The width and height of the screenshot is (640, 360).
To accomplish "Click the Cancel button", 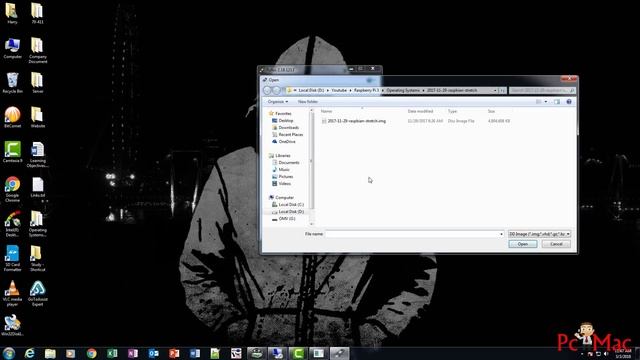I will [x=556, y=244].
